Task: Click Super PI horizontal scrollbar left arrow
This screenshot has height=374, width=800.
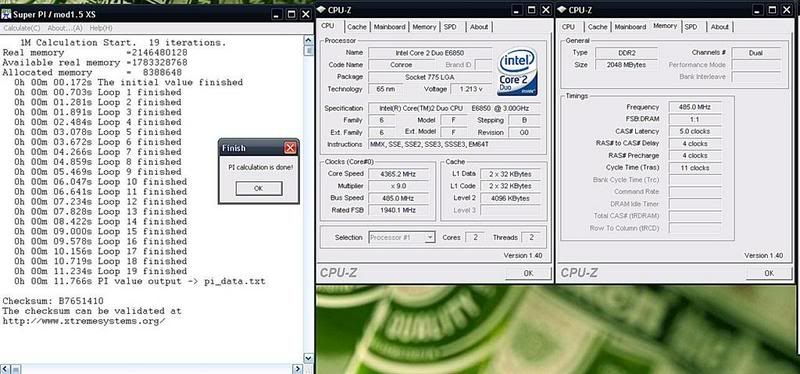Action: click(5, 368)
